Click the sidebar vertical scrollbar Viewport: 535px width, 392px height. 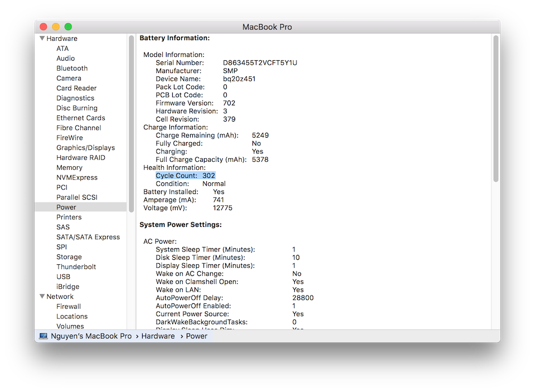132,123
